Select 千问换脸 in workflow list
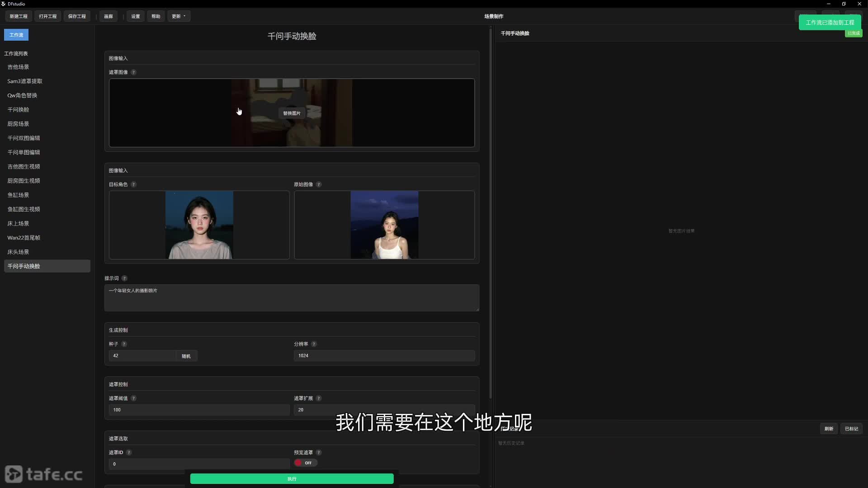The width and height of the screenshot is (868, 488). (18, 110)
